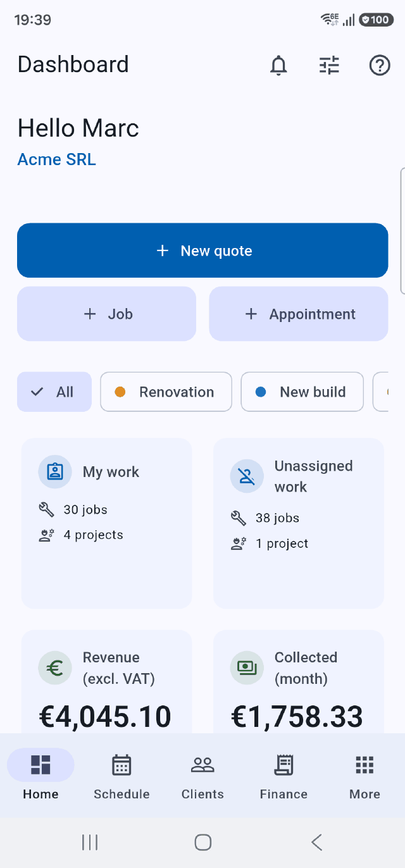This screenshot has height=868, width=405.
Task: Open notifications bell icon
Action: [278, 65]
